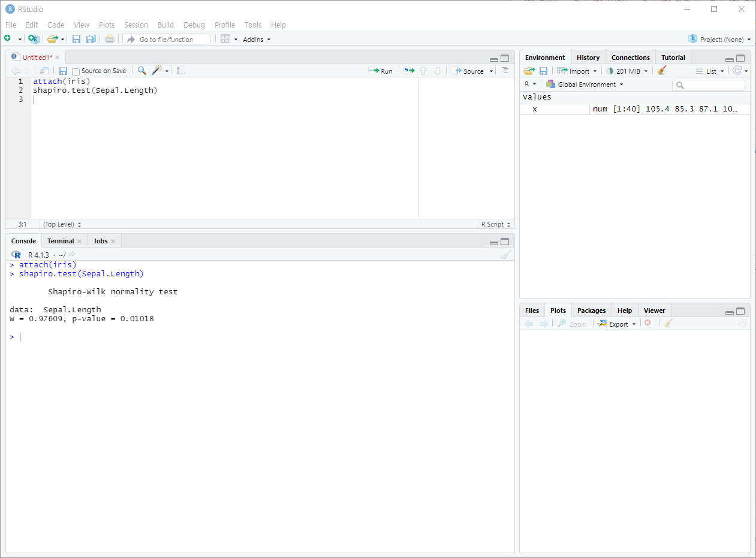Click the New File icon
The width and height of the screenshot is (756, 558).
pyautogui.click(x=8, y=39)
